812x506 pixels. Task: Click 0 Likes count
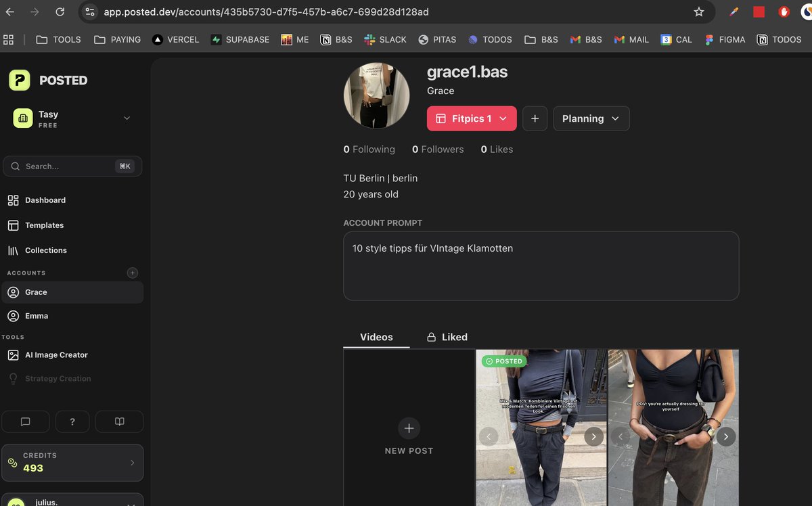[497, 149]
